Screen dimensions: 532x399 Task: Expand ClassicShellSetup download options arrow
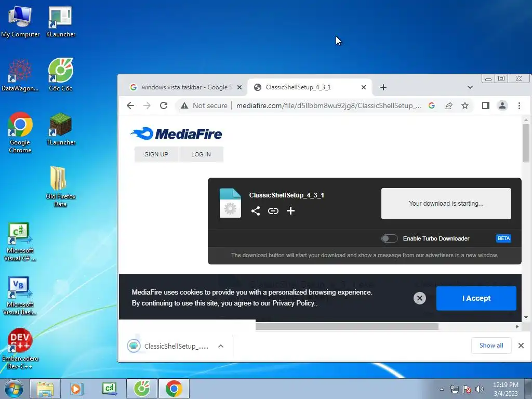tap(220, 346)
